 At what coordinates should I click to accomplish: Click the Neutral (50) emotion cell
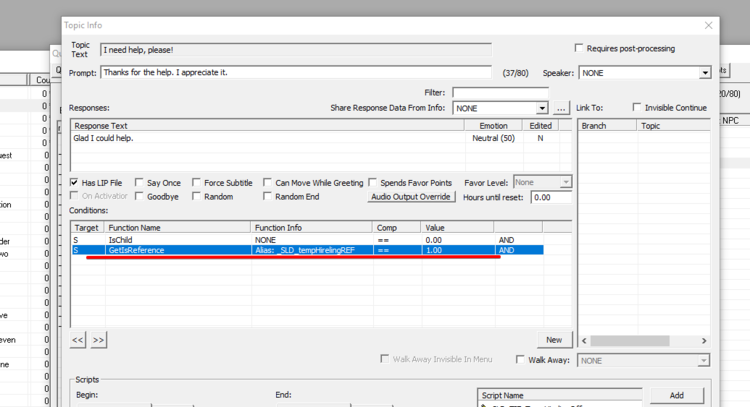click(494, 138)
